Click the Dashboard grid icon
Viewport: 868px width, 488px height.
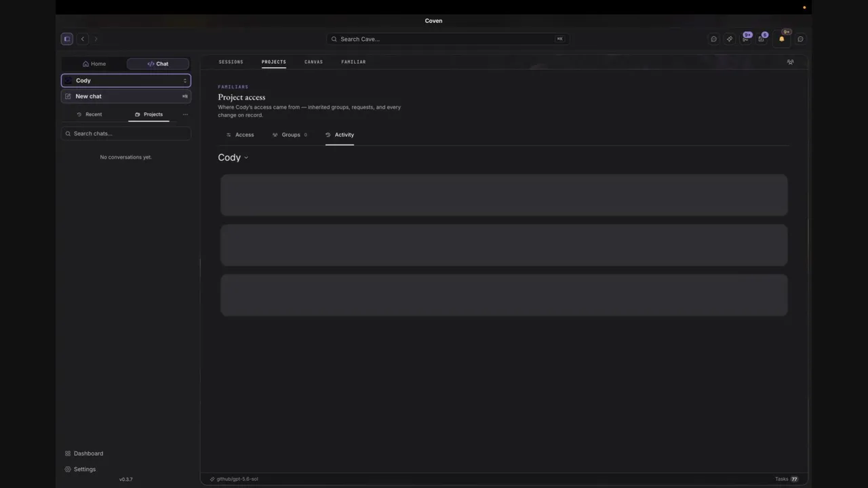(x=68, y=453)
